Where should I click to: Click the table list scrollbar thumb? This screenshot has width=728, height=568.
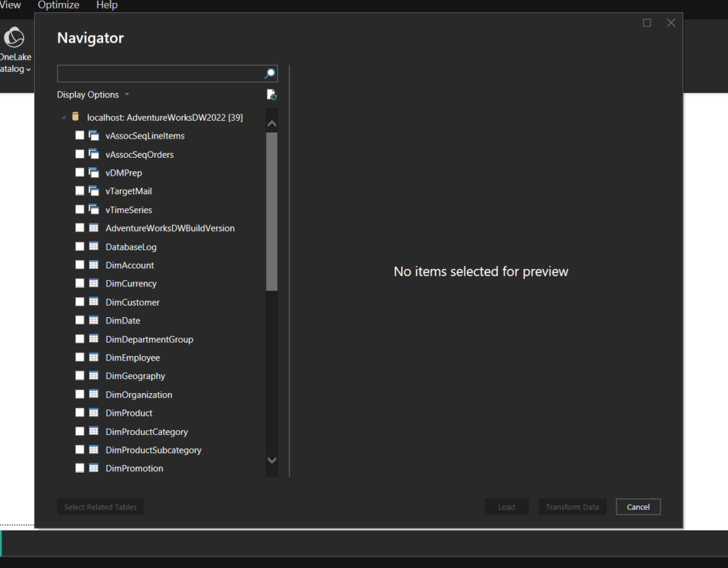pyautogui.click(x=272, y=211)
